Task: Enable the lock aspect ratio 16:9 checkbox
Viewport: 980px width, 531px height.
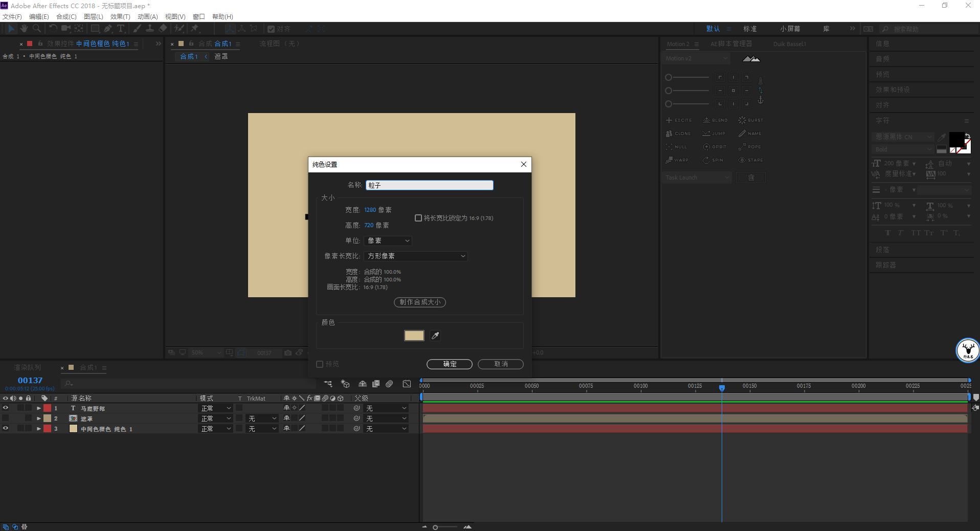Action: click(418, 218)
